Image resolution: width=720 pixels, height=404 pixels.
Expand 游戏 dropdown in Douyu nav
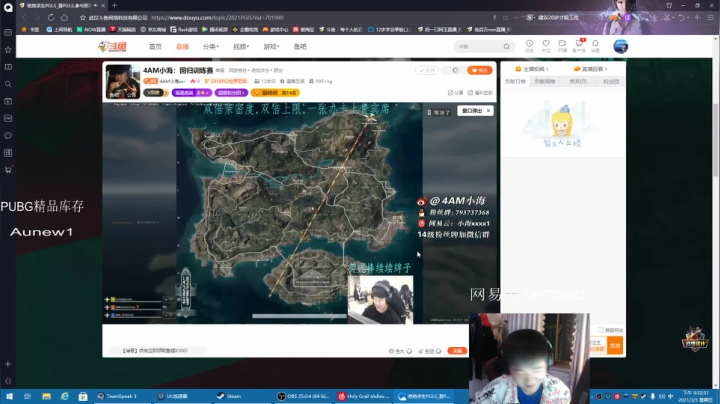click(x=271, y=46)
